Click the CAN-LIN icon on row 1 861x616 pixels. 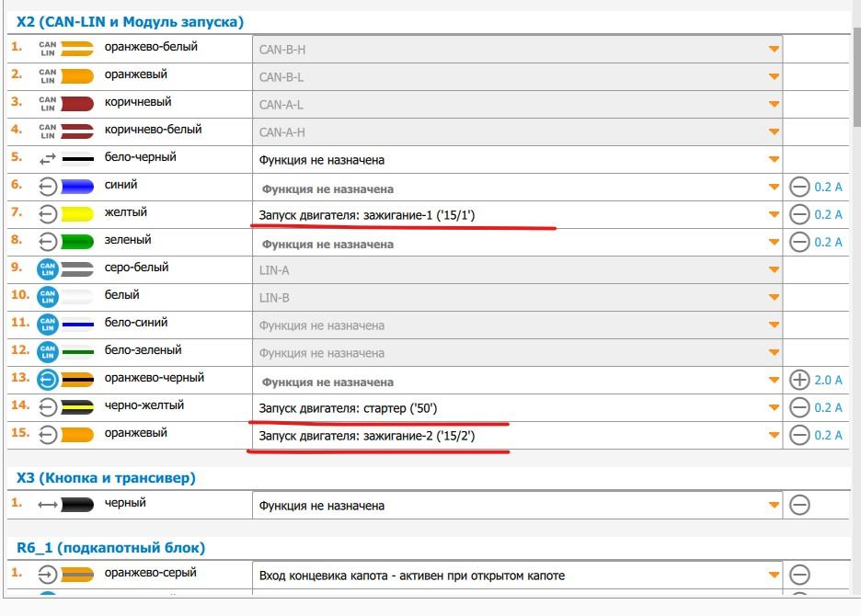(x=47, y=48)
